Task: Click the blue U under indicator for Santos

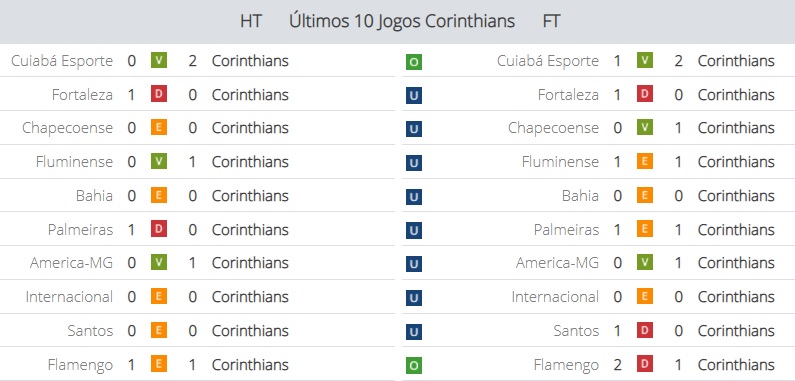Action: click(414, 332)
